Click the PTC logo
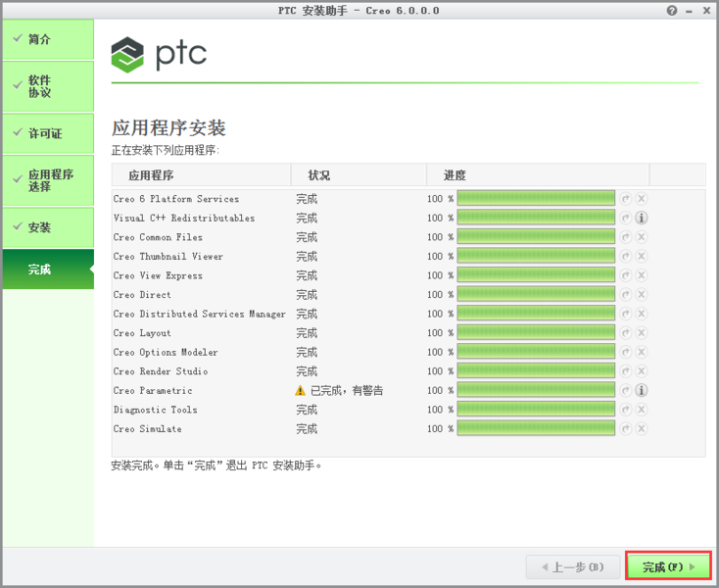Screen dimensions: 719x588 pyautogui.click(x=159, y=55)
